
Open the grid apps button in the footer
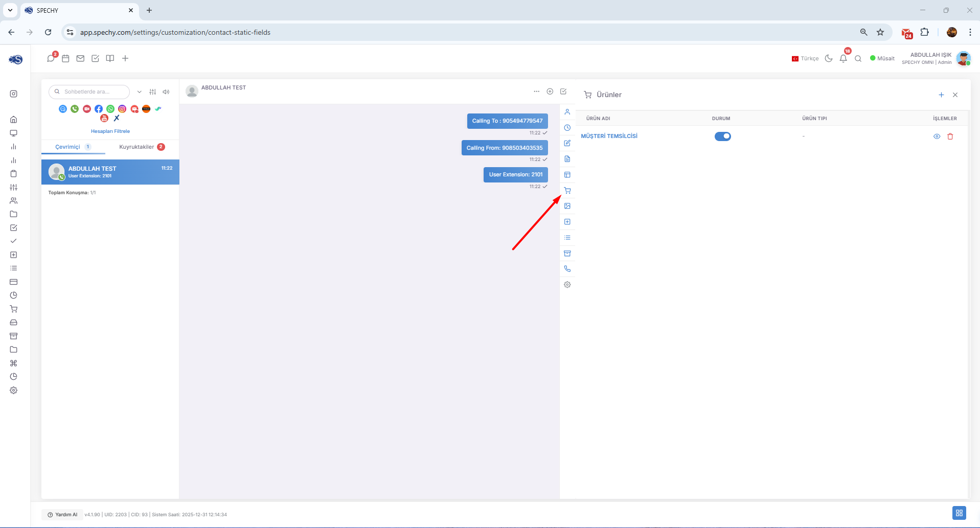pyautogui.click(x=959, y=513)
